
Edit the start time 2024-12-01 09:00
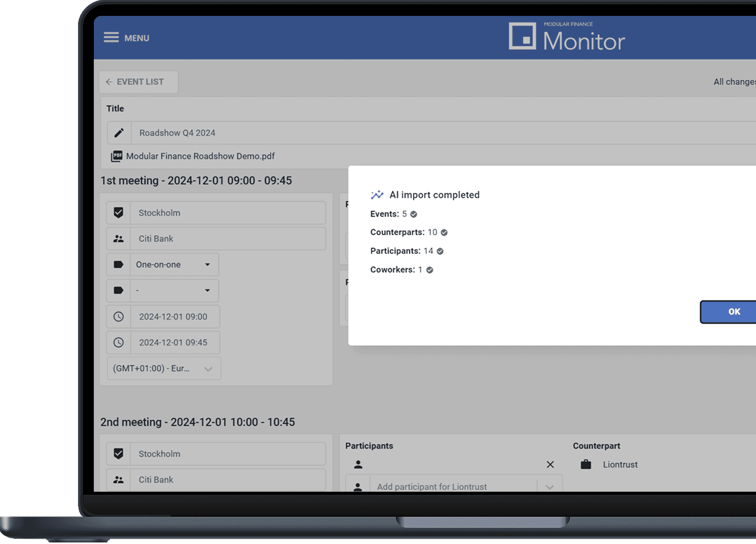(x=175, y=316)
